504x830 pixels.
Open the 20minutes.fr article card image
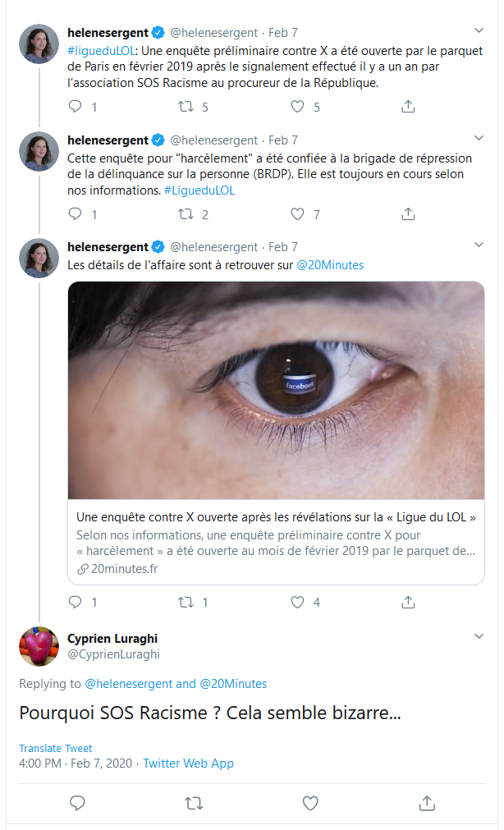point(277,391)
